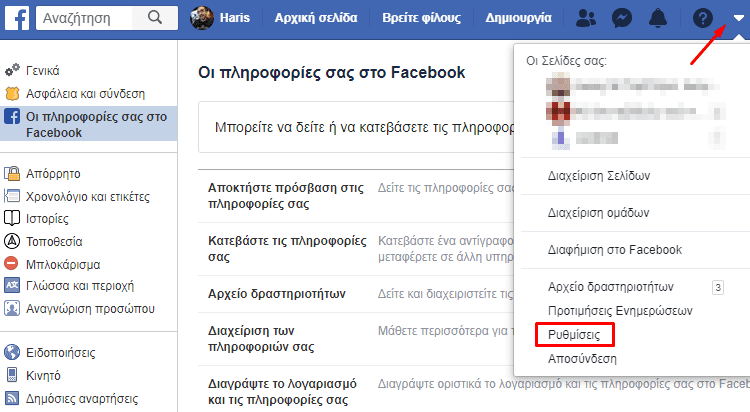Open Ειδοποιήσεις settings
This screenshot has height=412, width=750.
tap(60, 353)
